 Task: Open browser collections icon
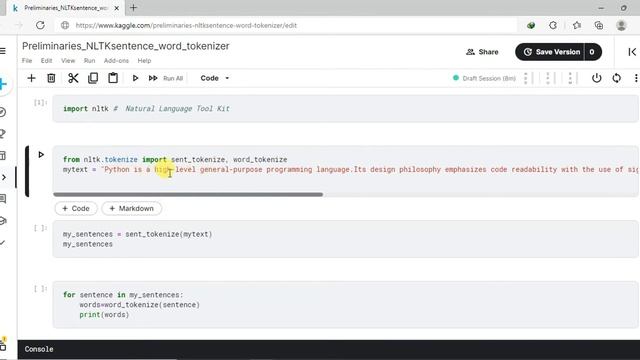coord(599,25)
